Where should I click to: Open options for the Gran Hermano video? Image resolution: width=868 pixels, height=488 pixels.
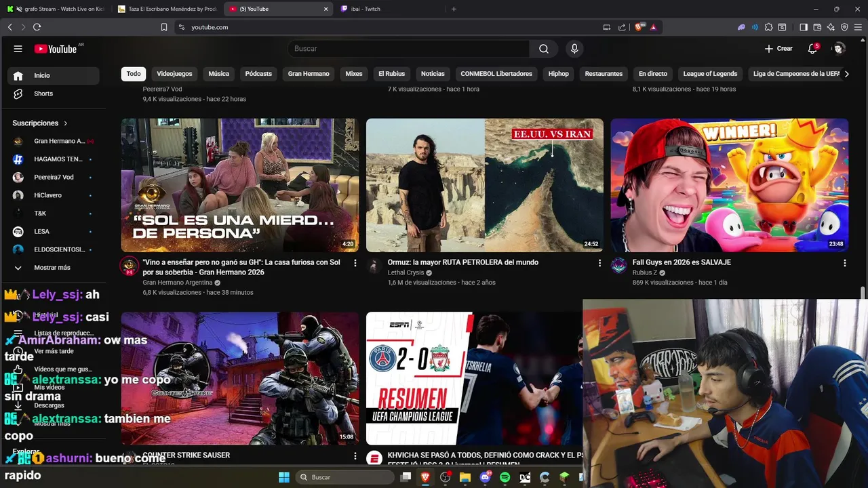tap(355, 263)
